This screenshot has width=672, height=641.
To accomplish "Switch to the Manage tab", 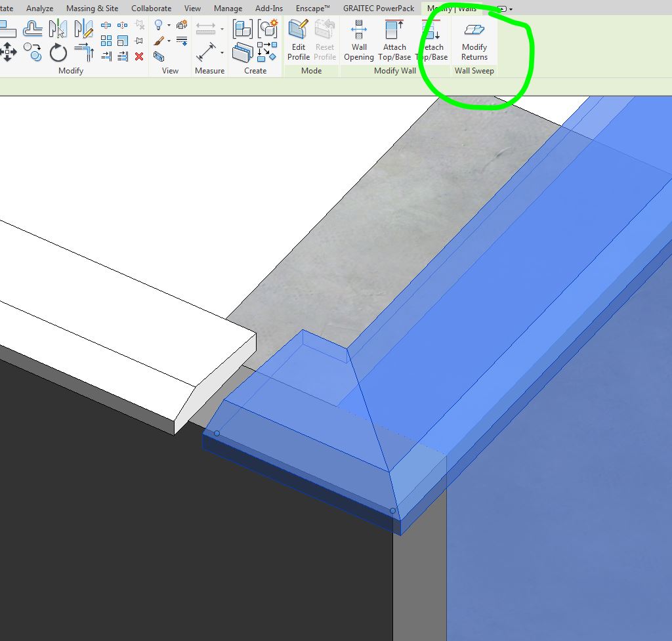I will tap(228, 9).
